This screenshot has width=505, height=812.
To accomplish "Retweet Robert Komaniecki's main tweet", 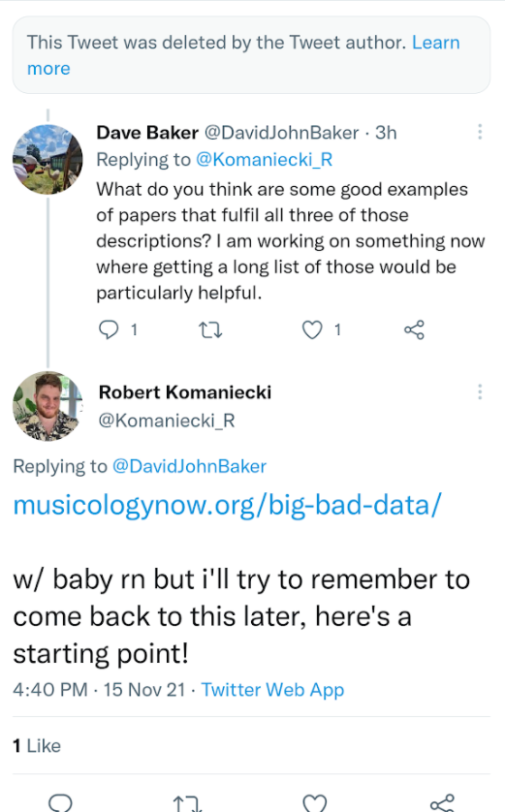I will tap(186, 803).
